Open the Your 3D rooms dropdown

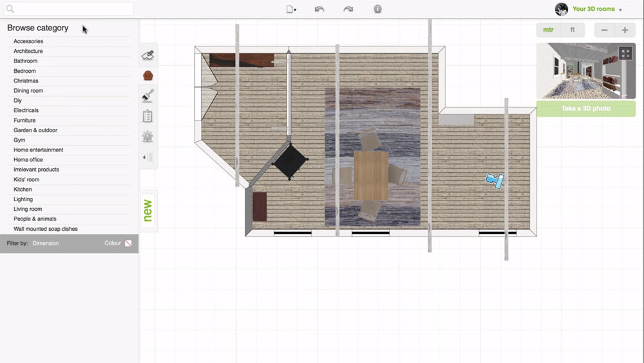click(x=597, y=9)
